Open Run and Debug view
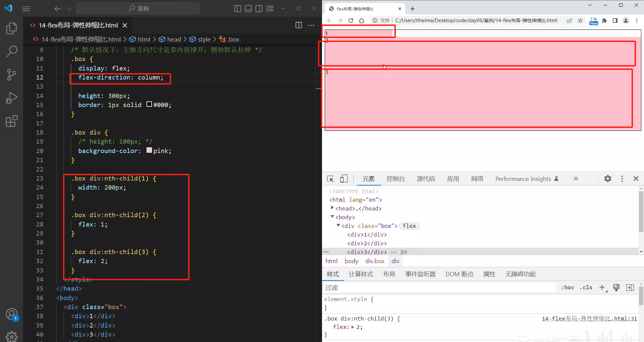This screenshot has height=342, width=644. pos(12,98)
